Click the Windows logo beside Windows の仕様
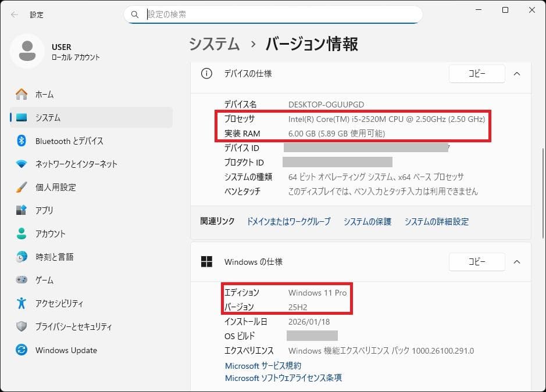This screenshot has height=392, width=546. (206, 261)
